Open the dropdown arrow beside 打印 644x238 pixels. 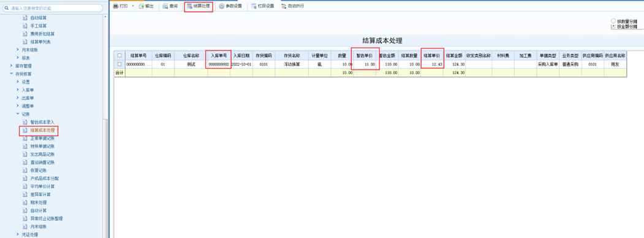[x=133, y=6]
